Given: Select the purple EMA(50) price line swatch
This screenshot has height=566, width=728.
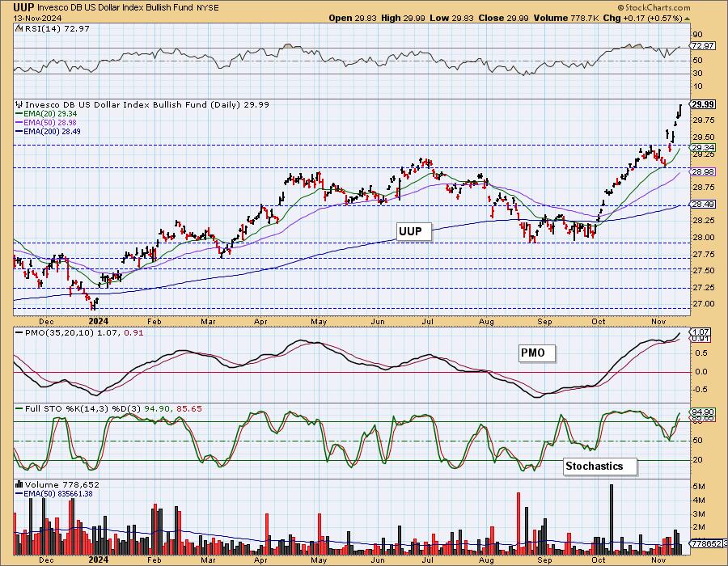Looking at the screenshot, I should pyautogui.click(x=19, y=122).
